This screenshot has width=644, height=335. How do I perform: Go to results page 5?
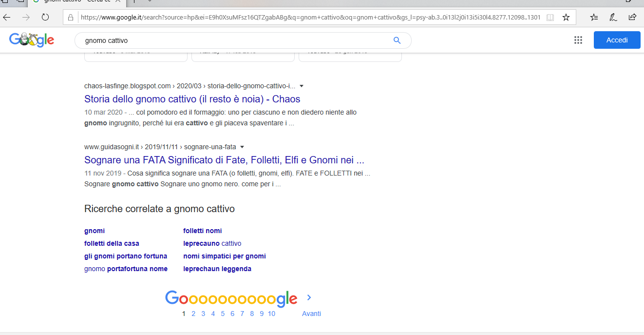223,314
